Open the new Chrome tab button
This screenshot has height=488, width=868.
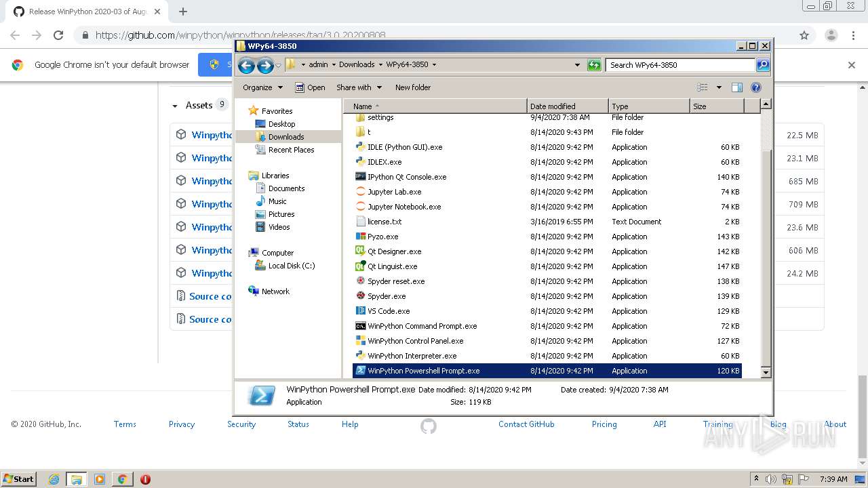[x=183, y=12]
